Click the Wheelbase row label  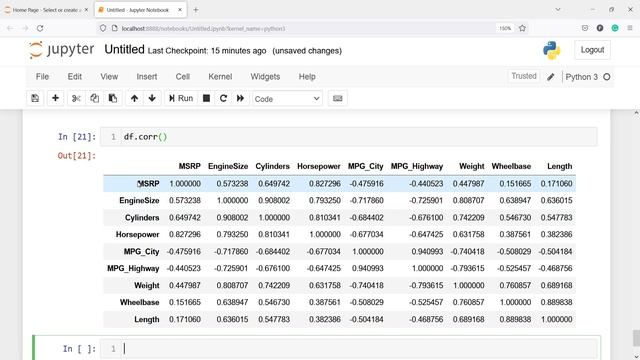point(140,302)
